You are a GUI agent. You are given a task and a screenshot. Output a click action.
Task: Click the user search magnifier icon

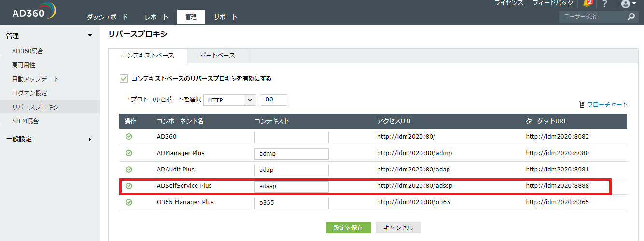click(631, 16)
